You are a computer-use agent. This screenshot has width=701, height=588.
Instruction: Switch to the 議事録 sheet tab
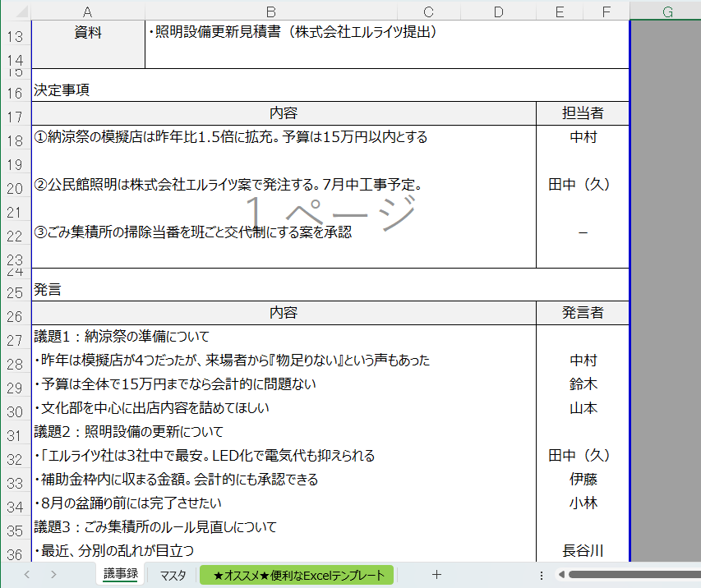120,575
